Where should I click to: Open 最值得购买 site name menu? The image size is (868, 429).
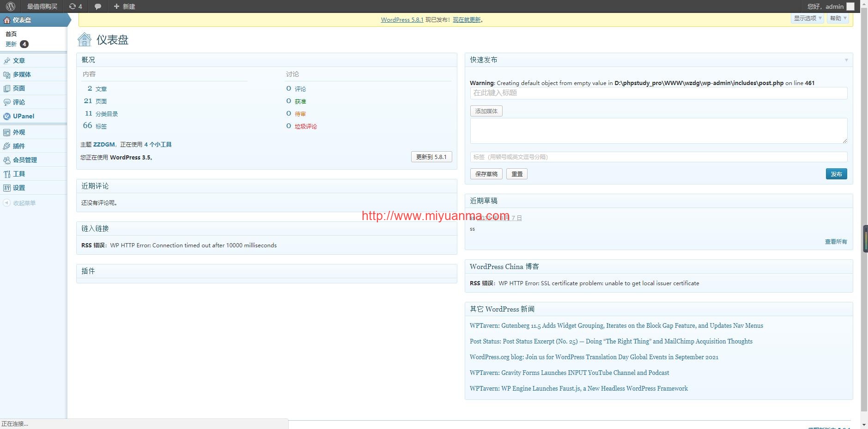[x=42, y=6]
